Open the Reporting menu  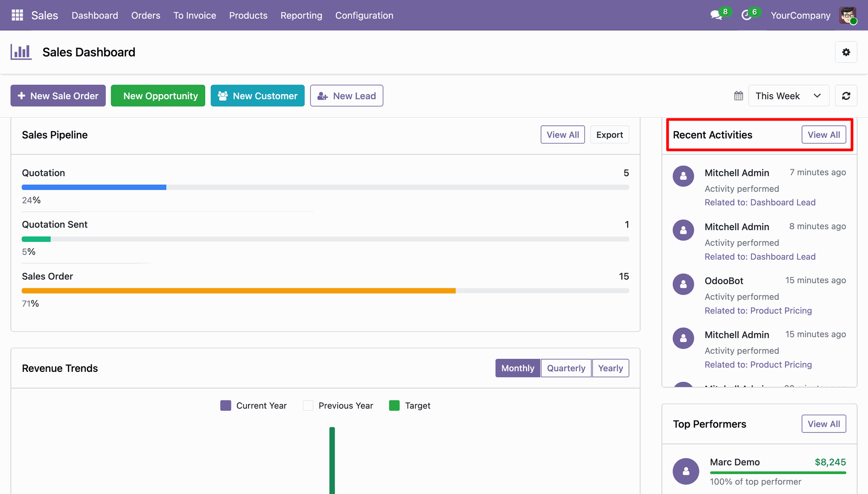(x=301, y=15)
